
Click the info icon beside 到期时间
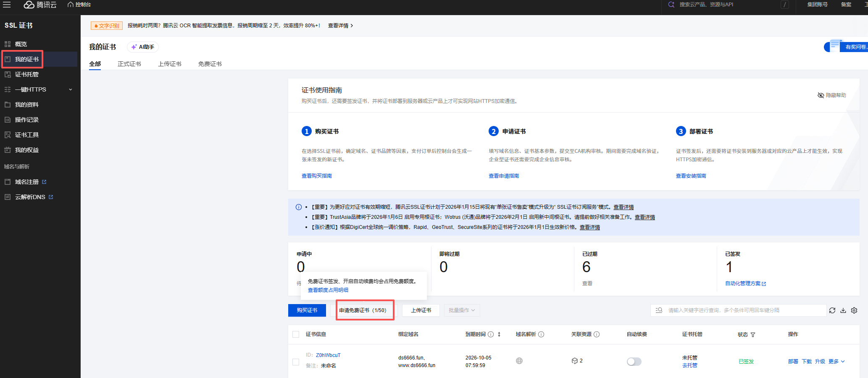pyautogui.click(x=491, y=334)
